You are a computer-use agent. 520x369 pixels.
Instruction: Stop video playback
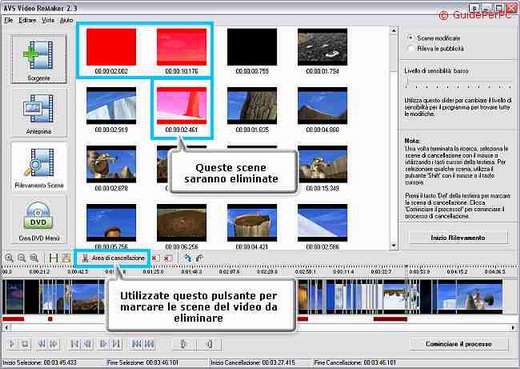25,344
